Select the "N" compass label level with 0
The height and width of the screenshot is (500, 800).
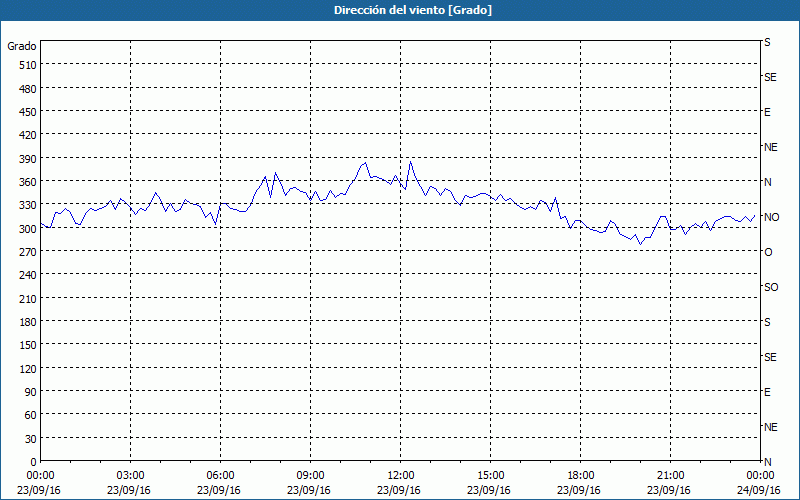click(767, 462)
